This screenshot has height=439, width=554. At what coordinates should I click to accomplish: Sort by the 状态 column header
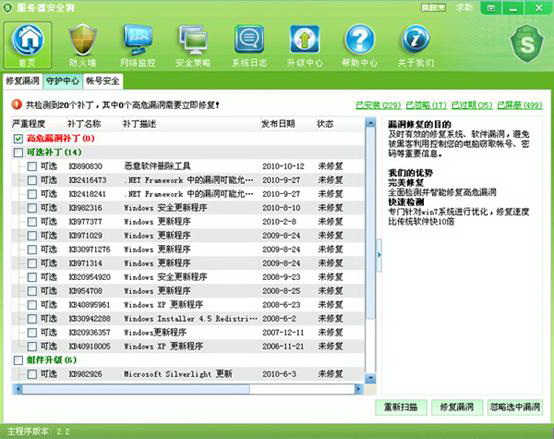(x=325, y=124)
